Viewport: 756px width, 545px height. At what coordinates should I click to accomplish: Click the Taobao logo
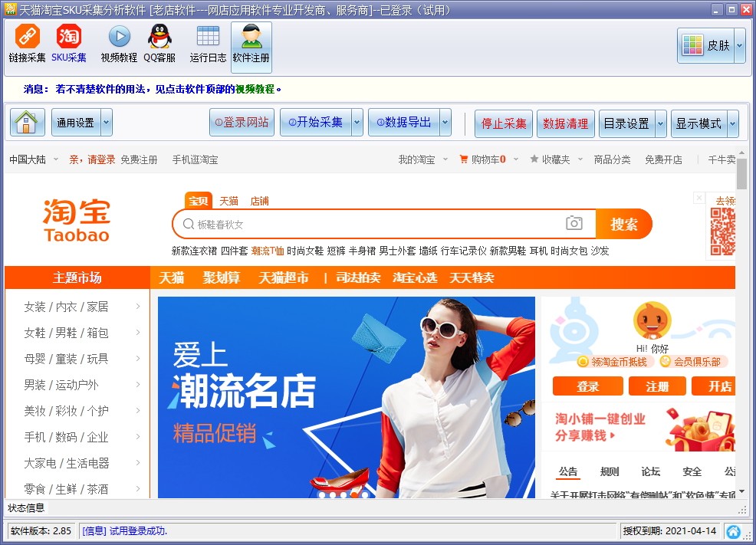(x=77, y=221)
